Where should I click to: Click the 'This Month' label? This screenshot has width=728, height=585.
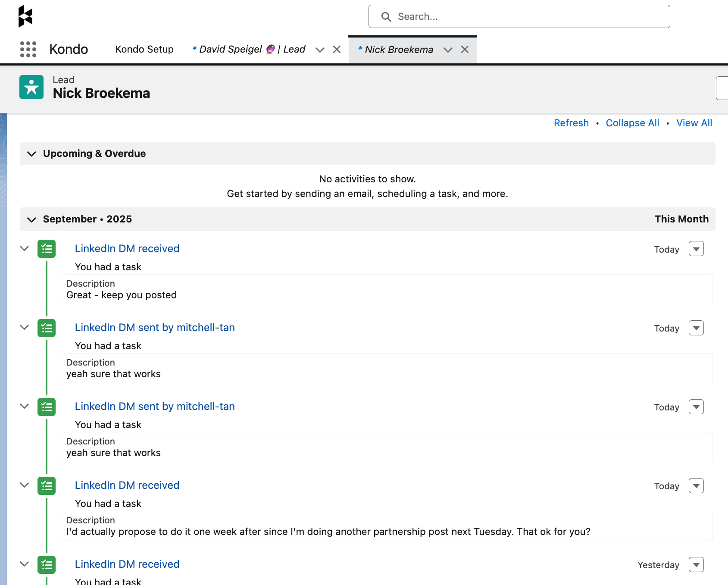coord(681,219)
